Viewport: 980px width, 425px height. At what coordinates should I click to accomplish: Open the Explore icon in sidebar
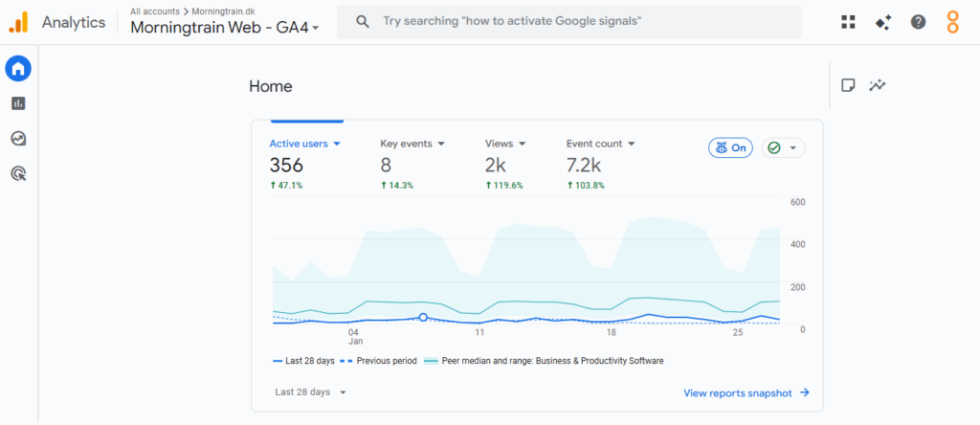pos(18,139)
